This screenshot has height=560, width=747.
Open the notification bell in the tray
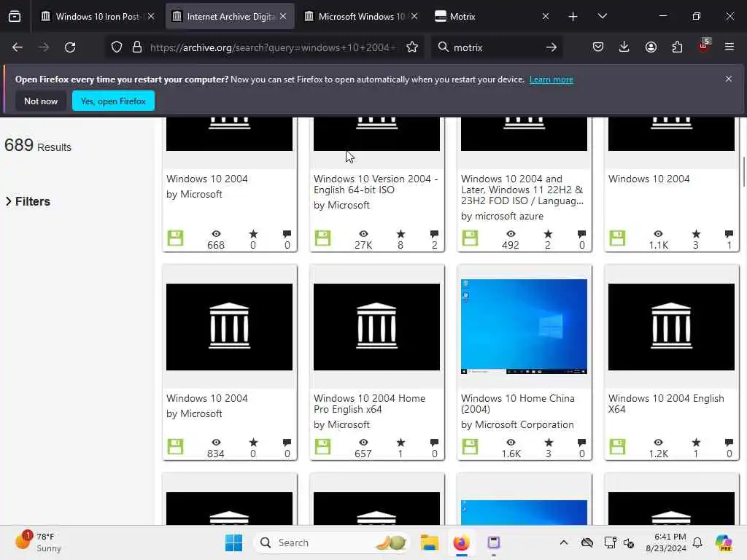697,542
